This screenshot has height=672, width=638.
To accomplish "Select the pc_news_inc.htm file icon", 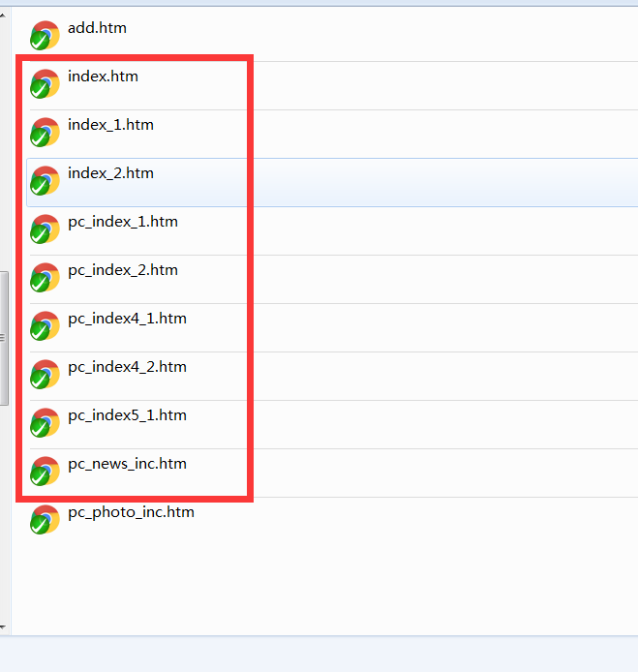I will pyautogui.click(x=45, y=472).
